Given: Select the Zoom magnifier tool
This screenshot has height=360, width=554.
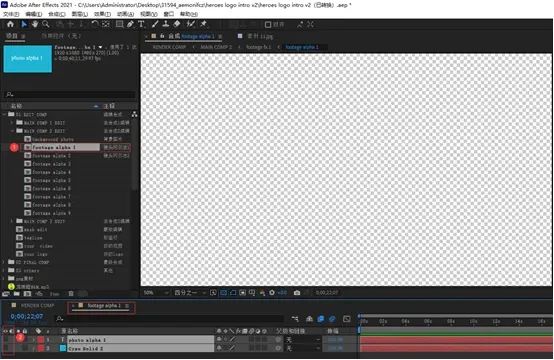Looking at the screenshot, I should coord(46,24).
